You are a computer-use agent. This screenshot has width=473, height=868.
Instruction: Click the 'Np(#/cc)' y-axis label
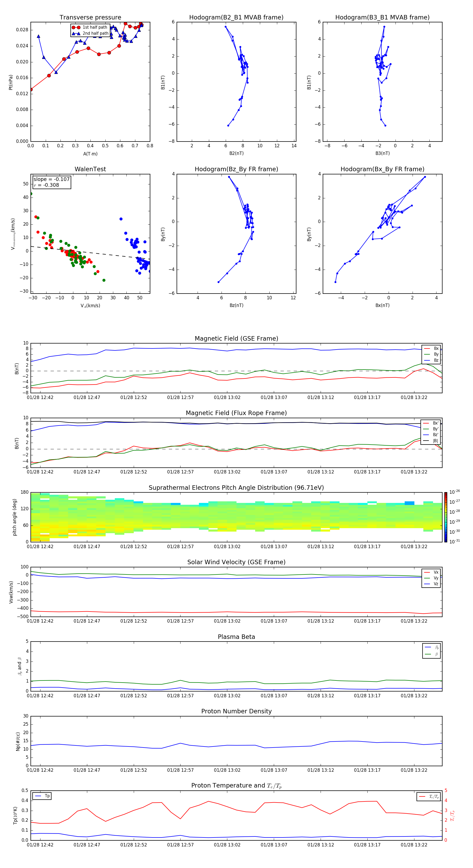pyautogui.click(x=18, y=741)
